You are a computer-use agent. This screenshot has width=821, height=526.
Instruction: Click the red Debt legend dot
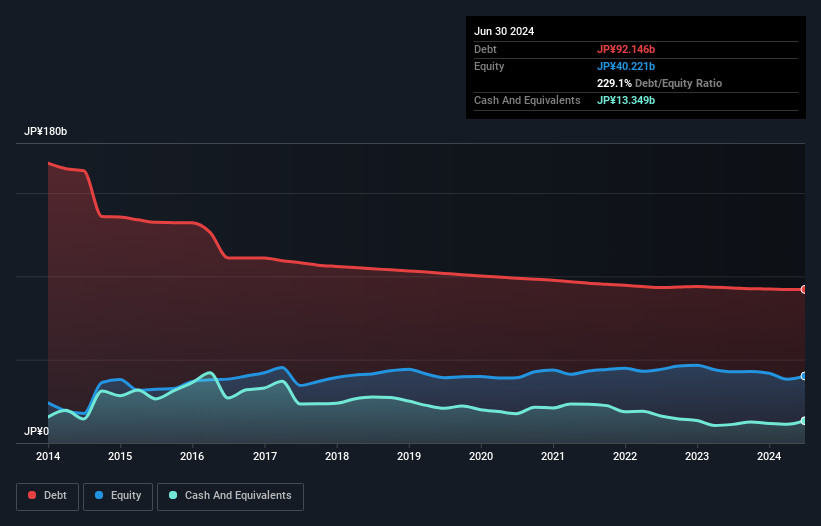(x=32, y=495)
